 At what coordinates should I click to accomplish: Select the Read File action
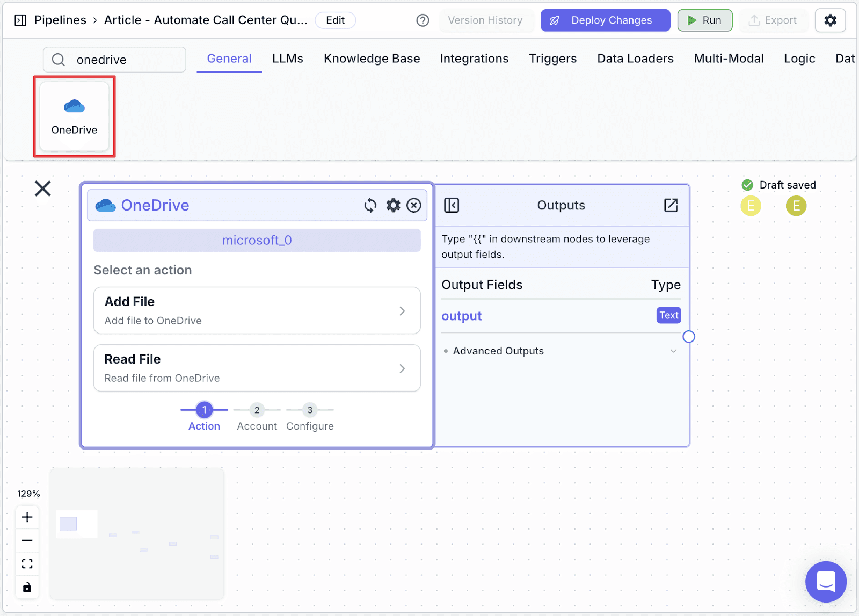[257, 368]
